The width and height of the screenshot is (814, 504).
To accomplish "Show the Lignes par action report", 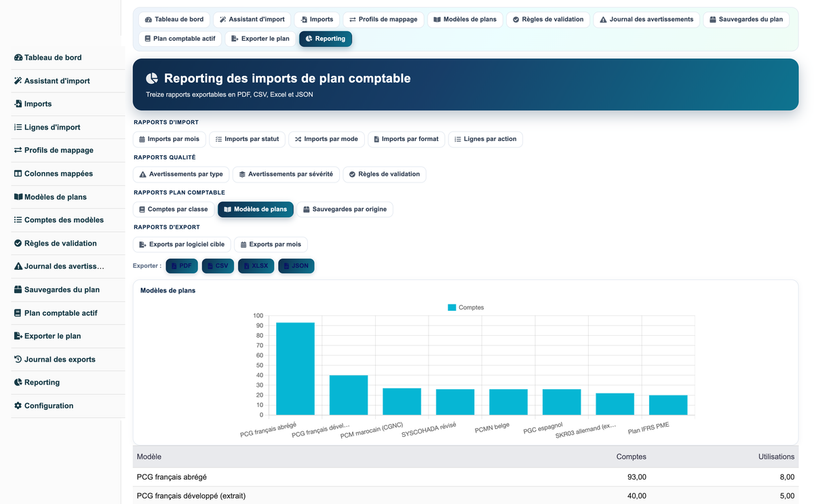I will 485,139.
